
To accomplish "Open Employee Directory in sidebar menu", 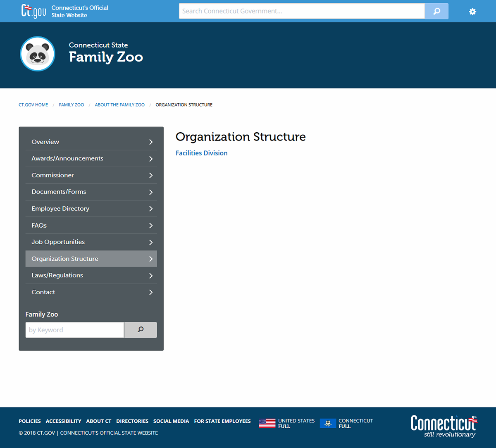I will pyautogui.click(x=60, y=209).
